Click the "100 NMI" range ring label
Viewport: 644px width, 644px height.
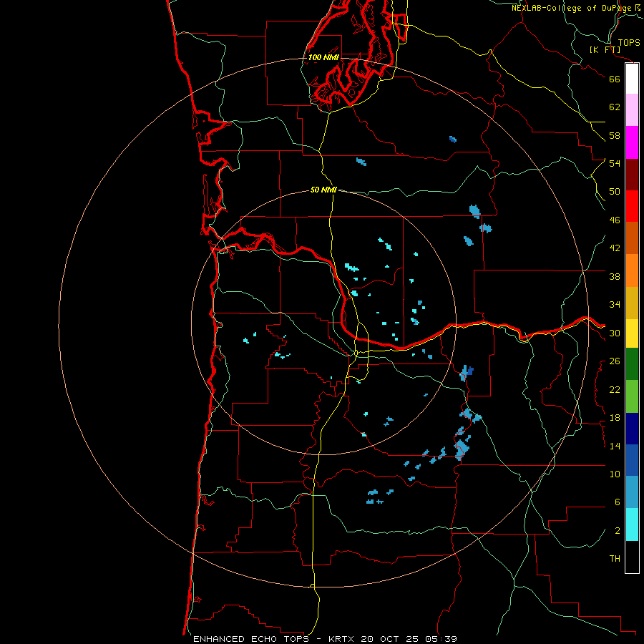[323, 57]
